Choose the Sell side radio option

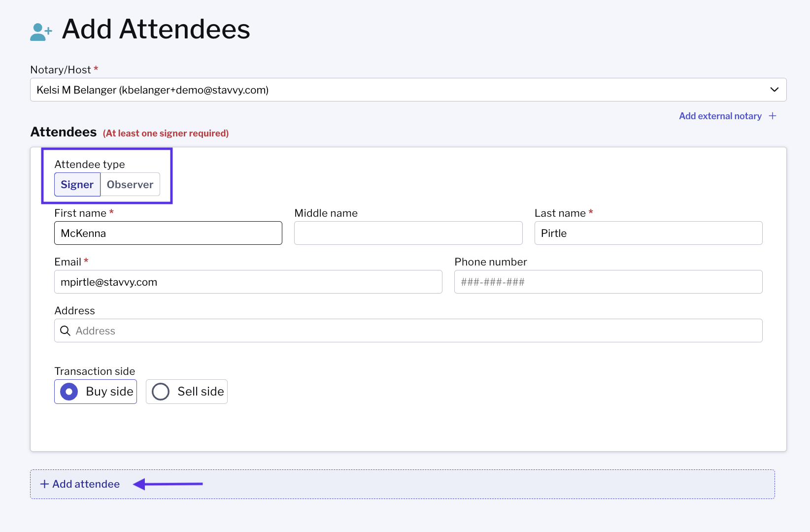[x=187, y=392]
